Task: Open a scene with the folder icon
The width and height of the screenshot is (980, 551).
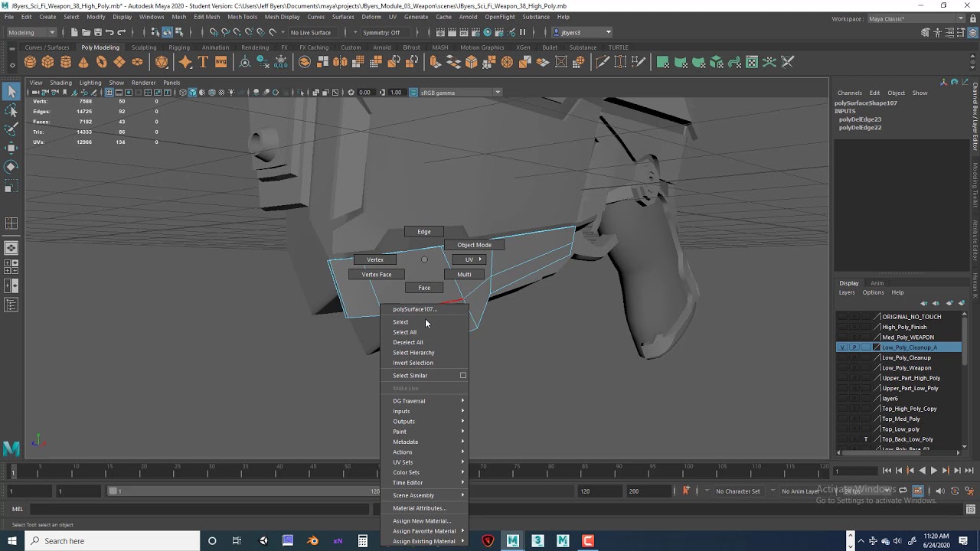Action: click(85, 32)
